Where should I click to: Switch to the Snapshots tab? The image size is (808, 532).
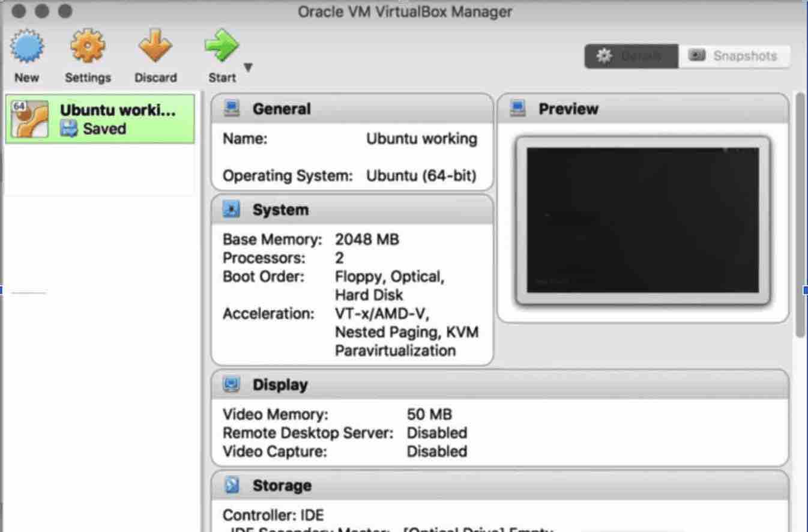coord(734,56)
